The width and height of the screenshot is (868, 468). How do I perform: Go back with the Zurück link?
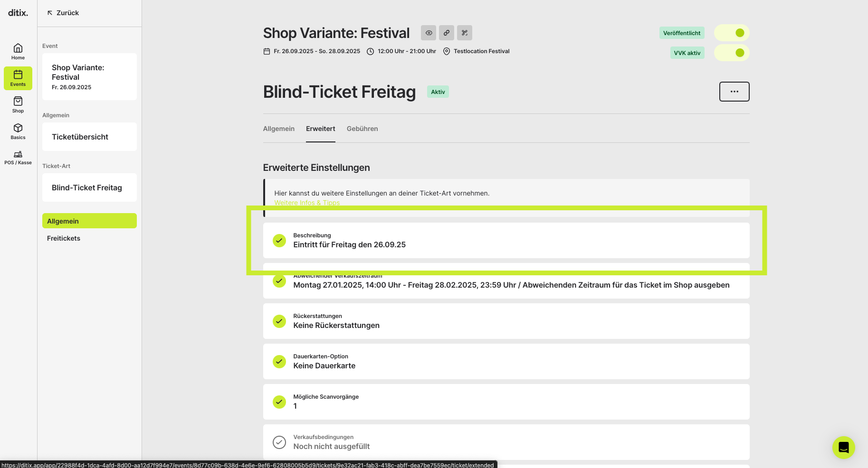[x=63, y=13]
